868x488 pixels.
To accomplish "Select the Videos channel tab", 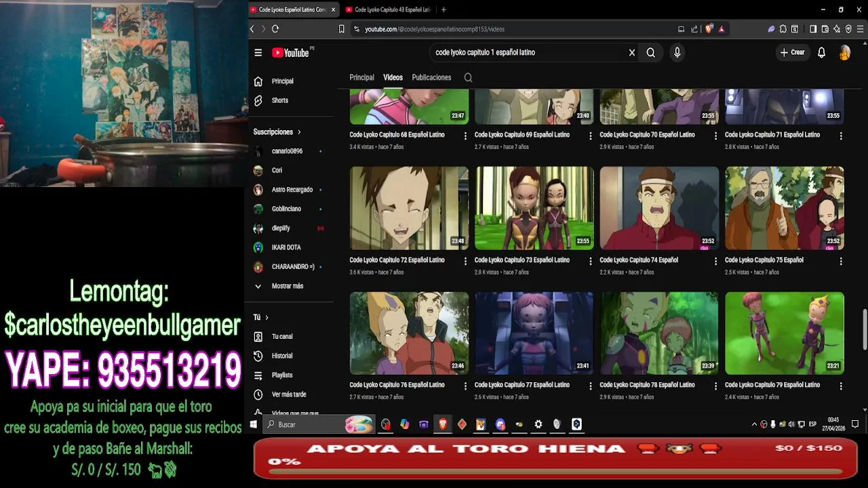I will coord(393,77).
